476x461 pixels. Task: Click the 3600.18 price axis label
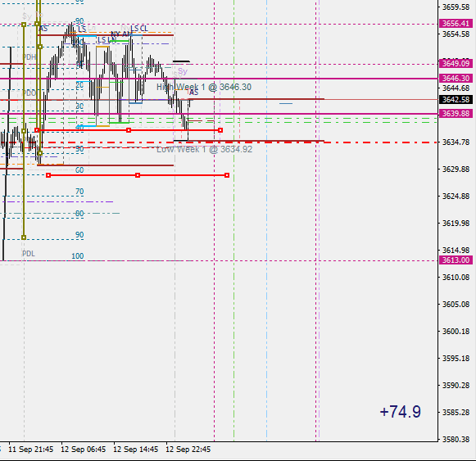pyautogui.click(x=456, y=331)
